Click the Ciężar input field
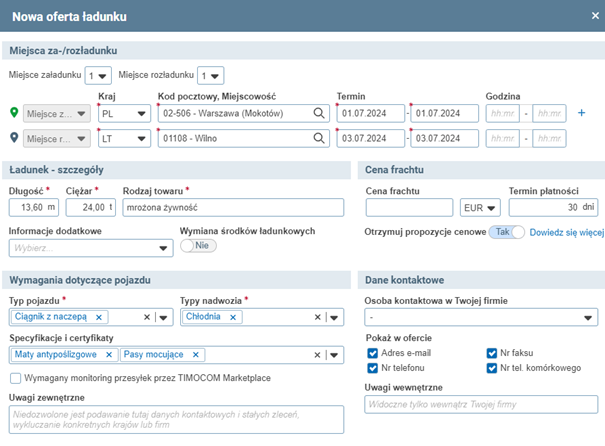Screen dimensions: 605x446 (x=91, y=208)
